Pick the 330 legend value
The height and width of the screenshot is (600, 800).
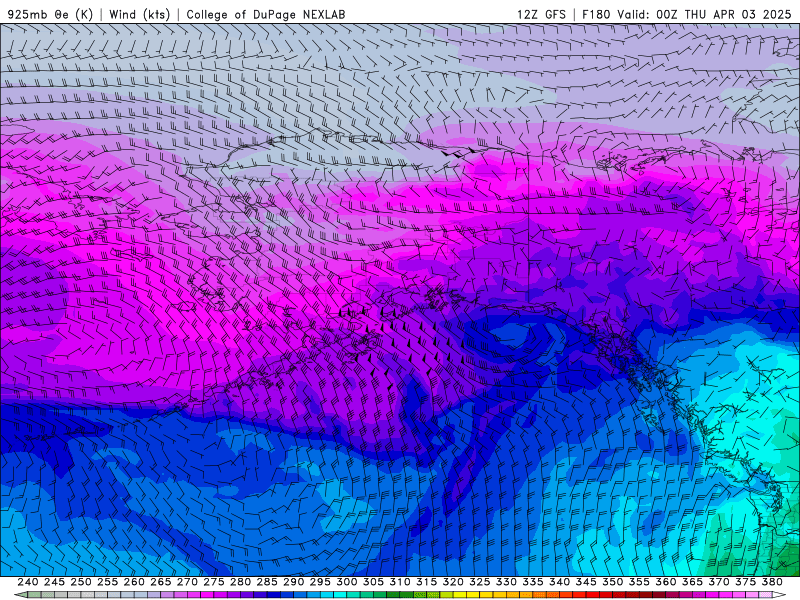[506, 582]
